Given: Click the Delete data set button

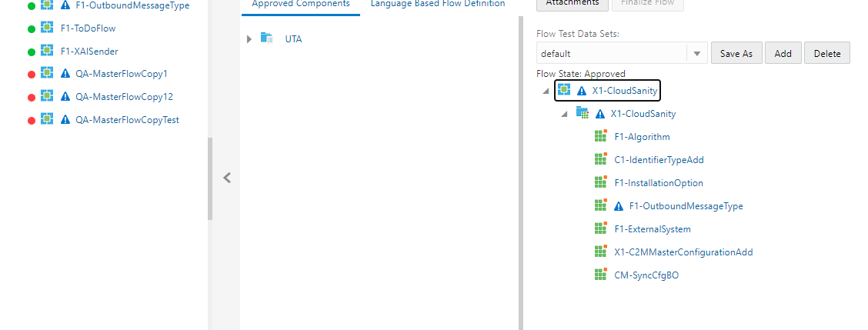Looking at the screenshot, I should [x=827, y=54].
